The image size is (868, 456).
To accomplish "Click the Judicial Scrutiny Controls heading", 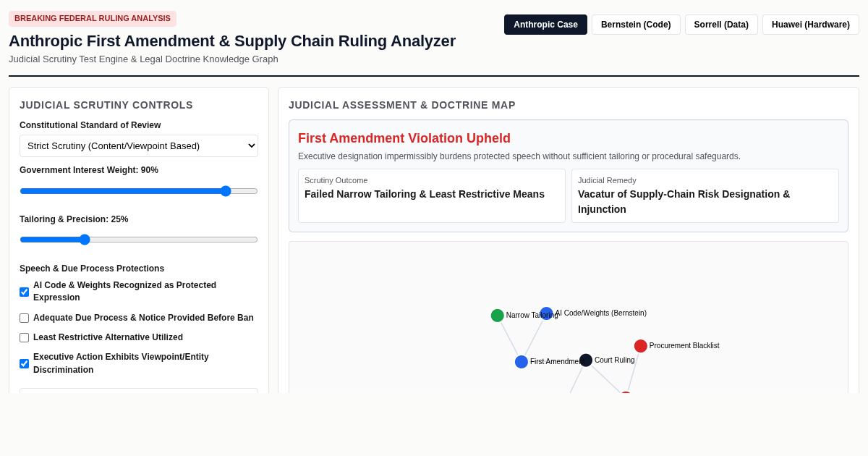I will [106, 105].
